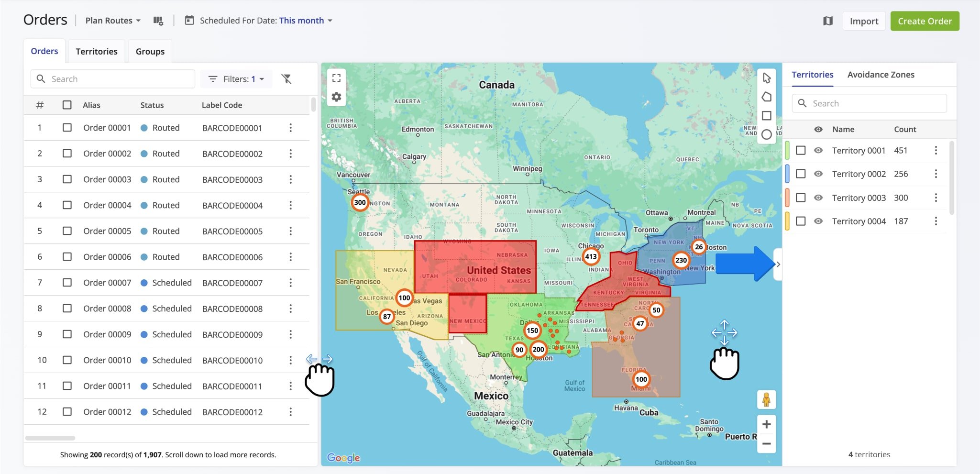The image size is (980, 474).
Task: Click the Order 00006 alias text
Action: (107, 257)
